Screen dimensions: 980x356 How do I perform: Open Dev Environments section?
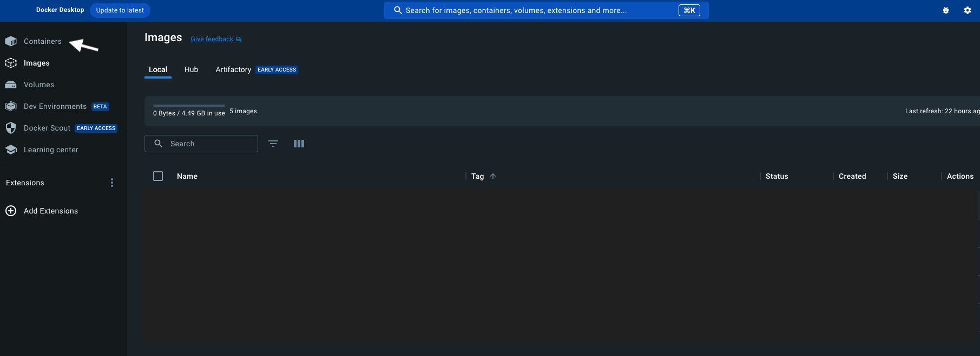[x=55, y=107]
